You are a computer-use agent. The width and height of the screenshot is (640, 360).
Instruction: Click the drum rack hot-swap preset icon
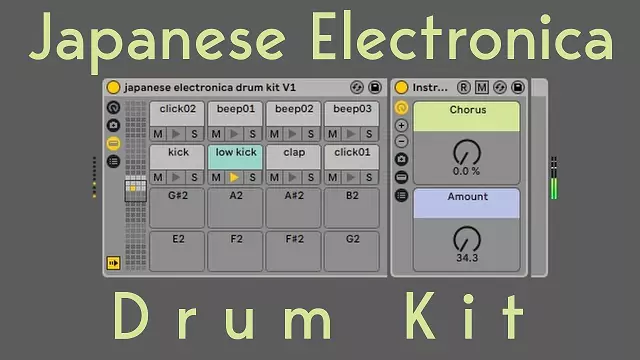pyautogui.click(x=357, y=87)
